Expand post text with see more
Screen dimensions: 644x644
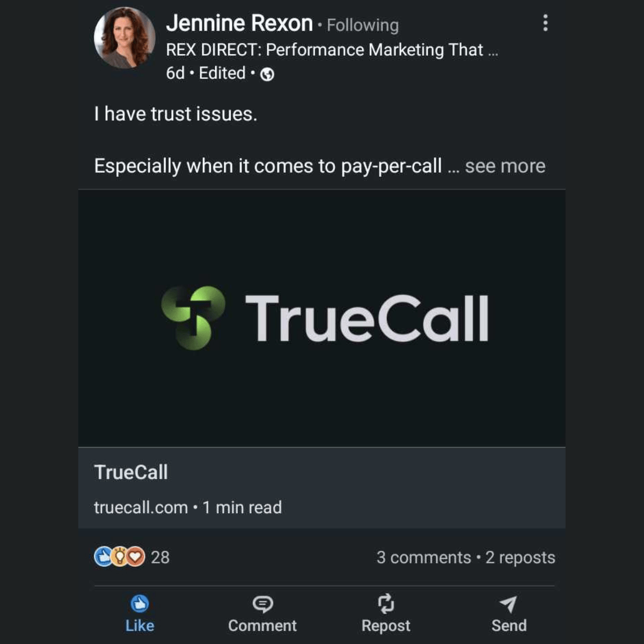pyautogui.click(x=505, y=166)
